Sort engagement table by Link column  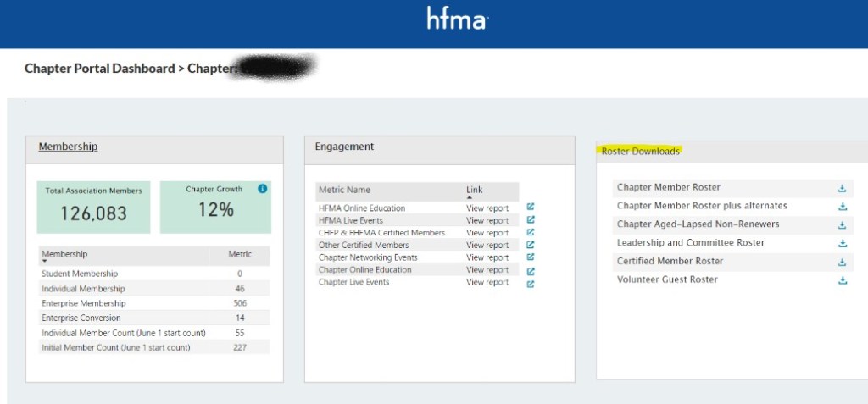point(474,190)
